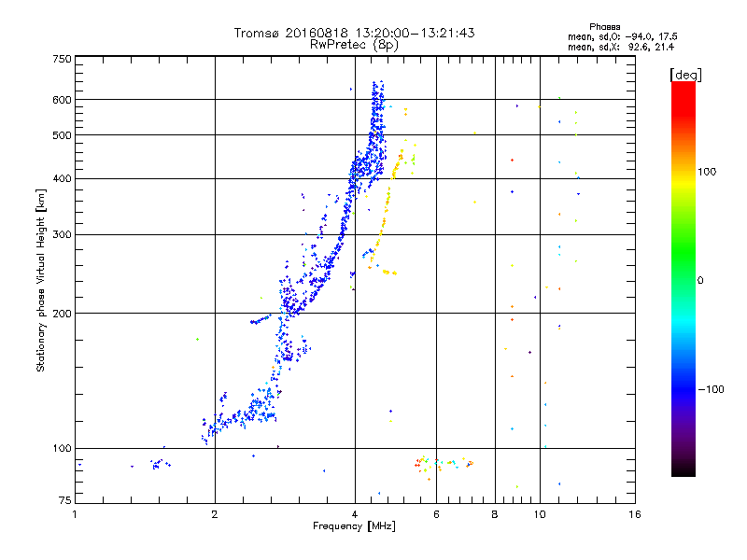Click the phase colorbar gradient
Screen dimensions: 747x560
point(684,278)
